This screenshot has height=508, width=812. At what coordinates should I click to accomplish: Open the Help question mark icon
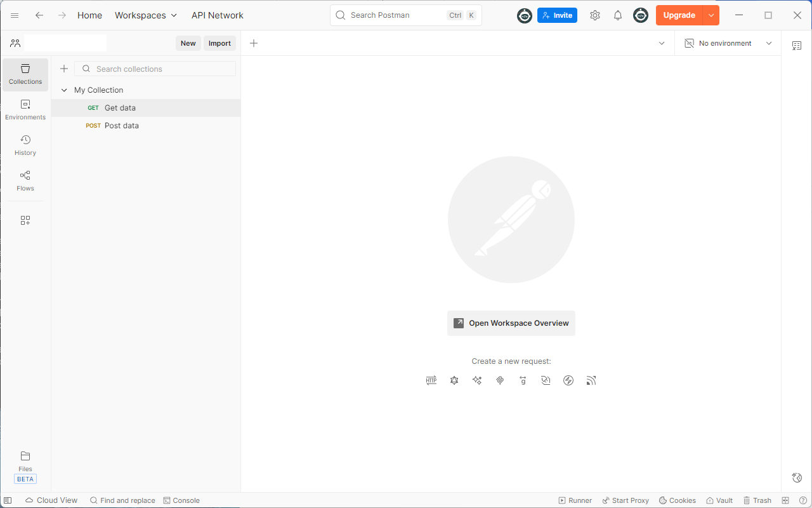(x=802, y=500)
